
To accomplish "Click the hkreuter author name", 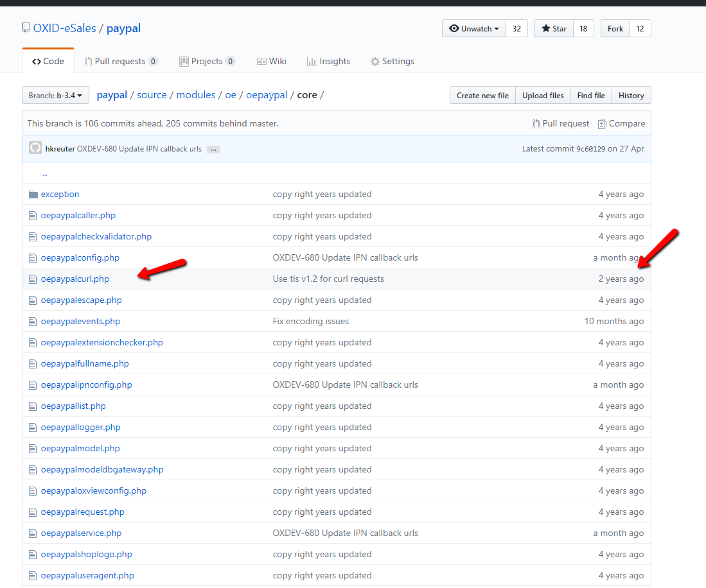I will [60, 149].
